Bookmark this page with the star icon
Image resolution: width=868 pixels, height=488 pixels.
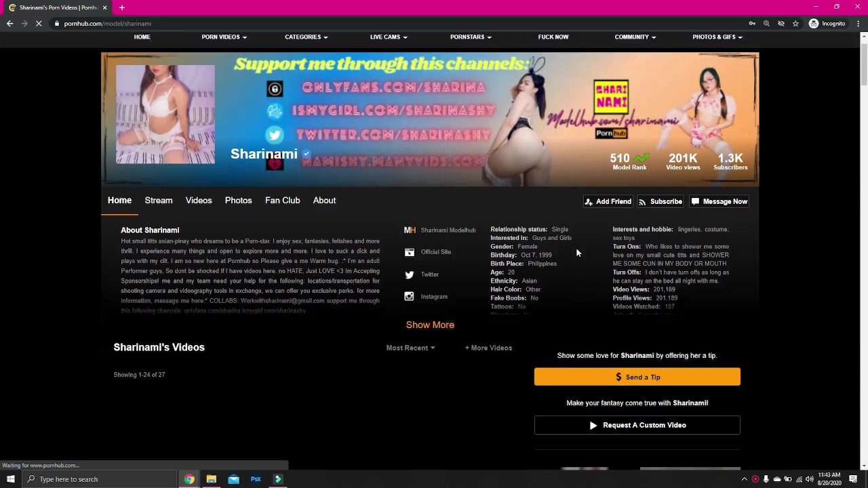point(795,23)
